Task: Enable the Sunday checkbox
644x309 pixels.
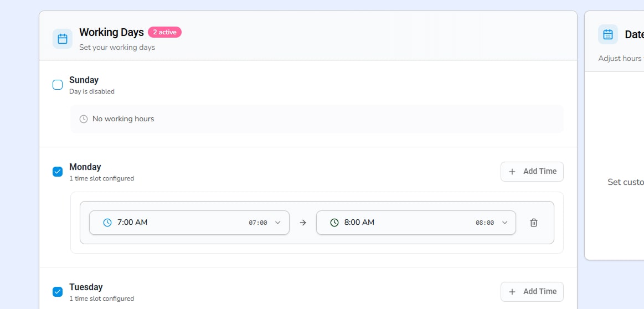Action: (x=58, y=85)
